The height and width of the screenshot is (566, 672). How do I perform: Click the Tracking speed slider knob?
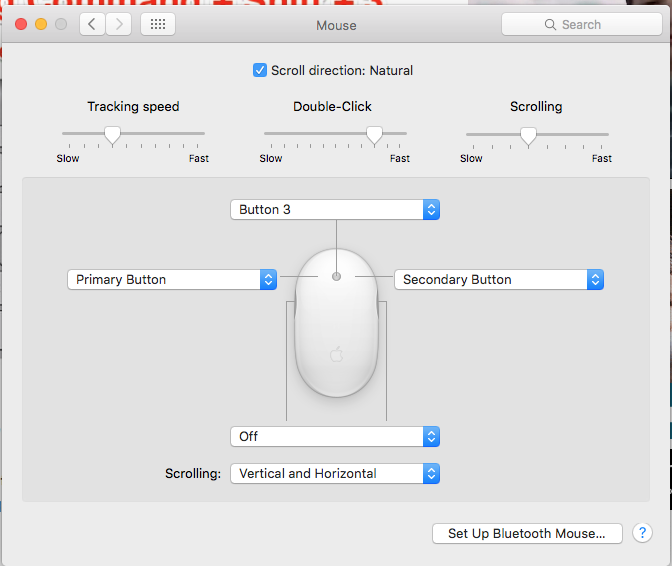pyautogui.click(x=113, y=134)
